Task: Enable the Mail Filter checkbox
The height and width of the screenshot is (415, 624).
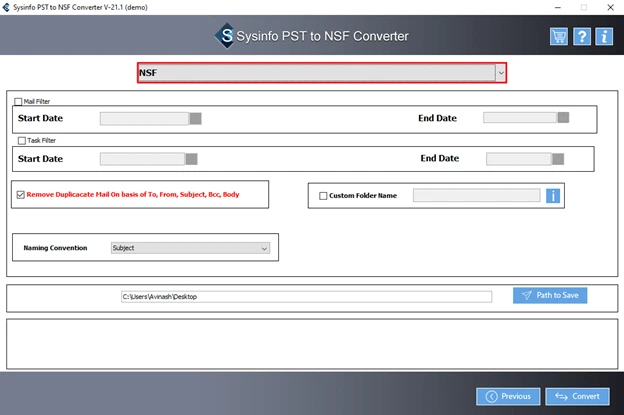Action: 18,102
